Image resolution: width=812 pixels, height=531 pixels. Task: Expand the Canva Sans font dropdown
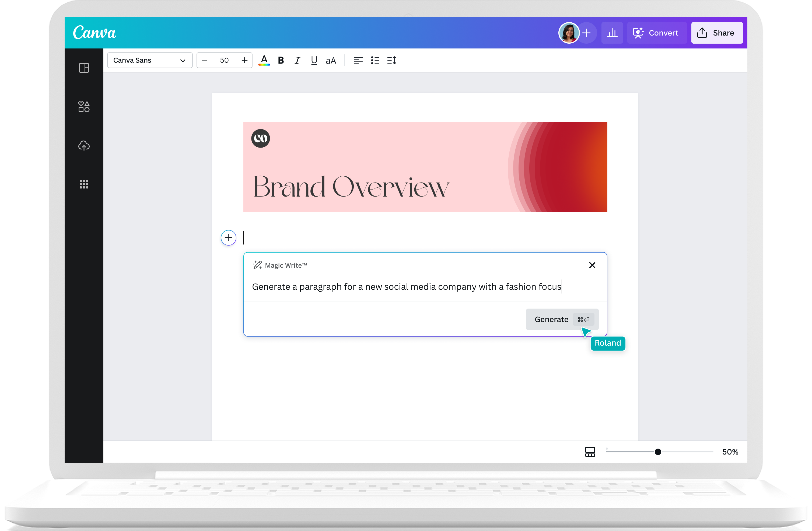(x=150, y=60)
